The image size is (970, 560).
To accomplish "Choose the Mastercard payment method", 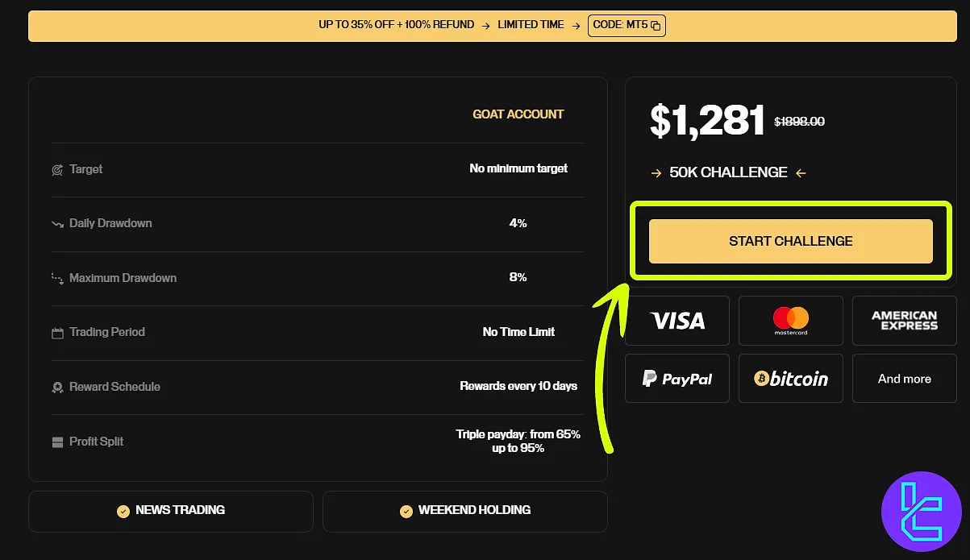I will (790, 321).
